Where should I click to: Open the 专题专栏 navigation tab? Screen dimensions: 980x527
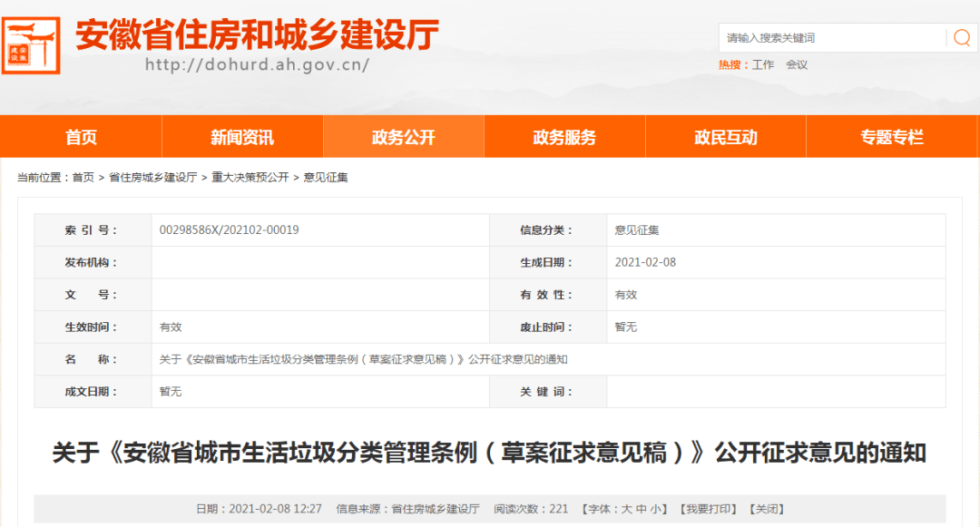[892, 137]
